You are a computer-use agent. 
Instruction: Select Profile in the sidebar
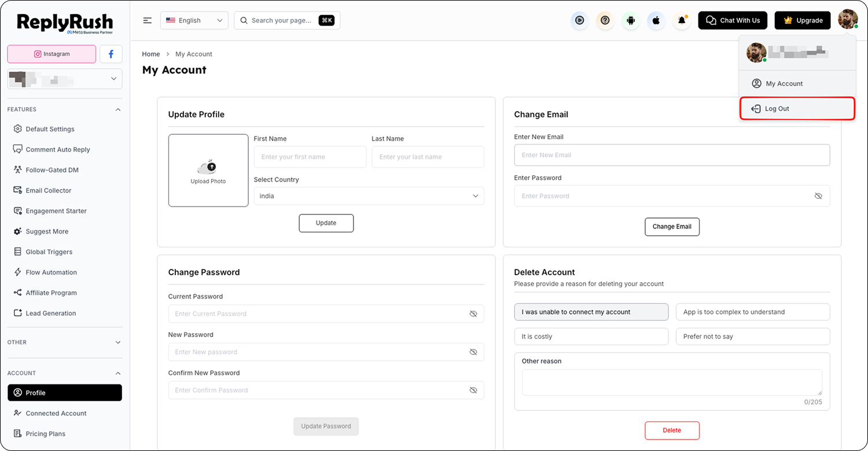tap(65, 393)
